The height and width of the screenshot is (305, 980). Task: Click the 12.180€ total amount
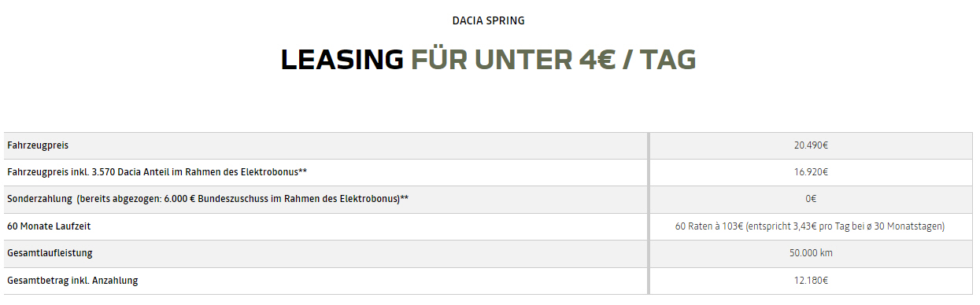point(811,280)
